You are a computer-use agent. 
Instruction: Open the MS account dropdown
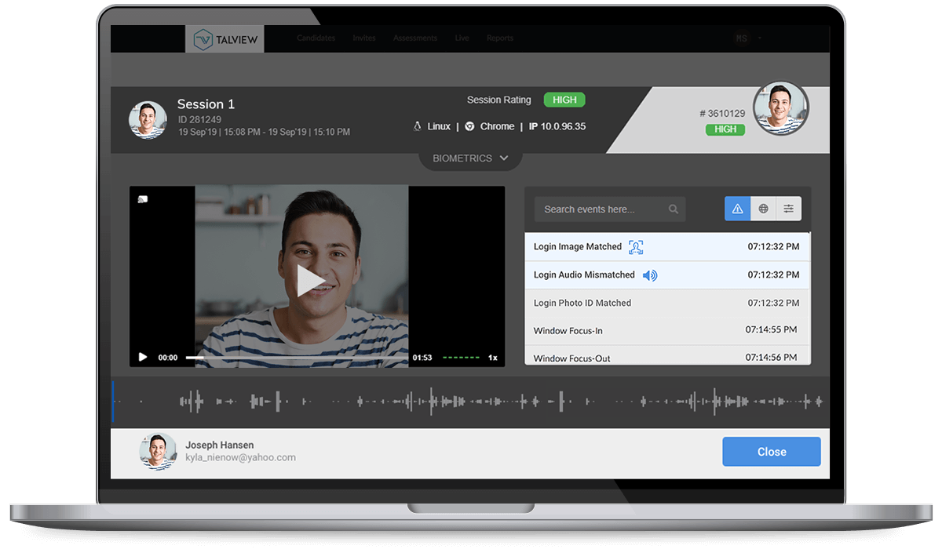tap(744, 38)
